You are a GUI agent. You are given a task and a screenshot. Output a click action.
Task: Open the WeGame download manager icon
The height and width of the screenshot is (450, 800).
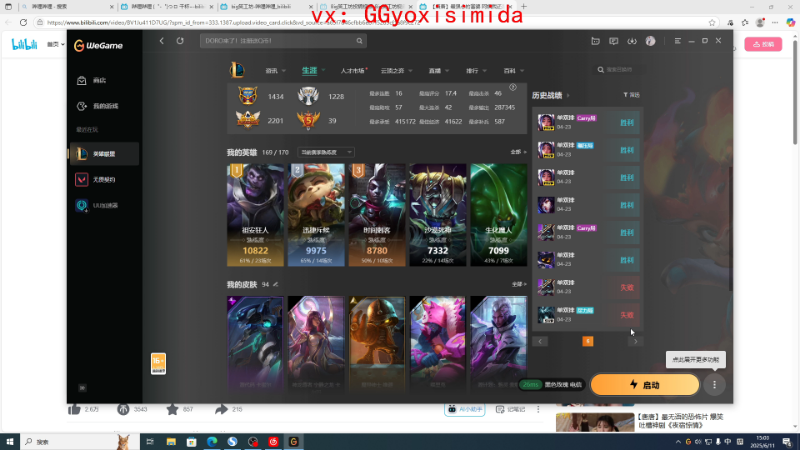pos(632,41)
